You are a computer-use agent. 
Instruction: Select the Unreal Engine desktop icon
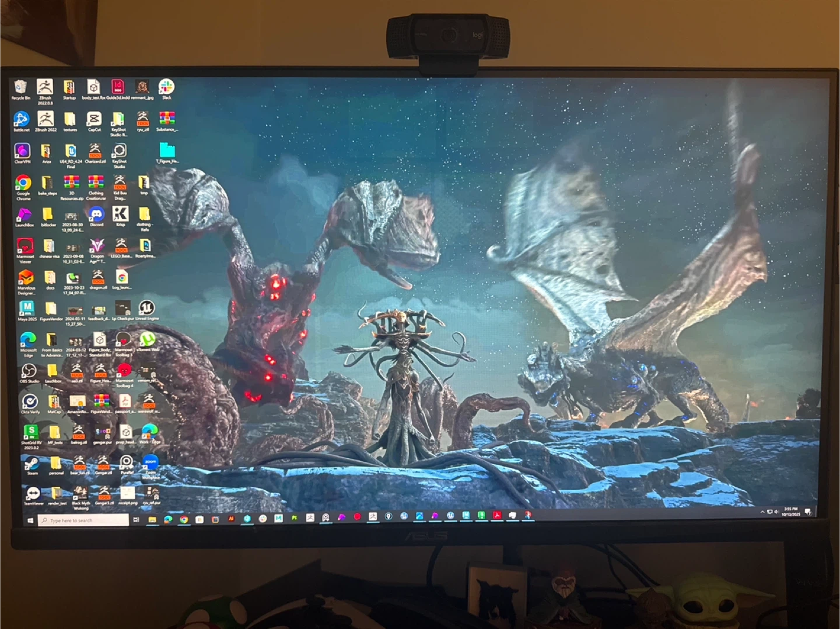click(x=146, y=308)
